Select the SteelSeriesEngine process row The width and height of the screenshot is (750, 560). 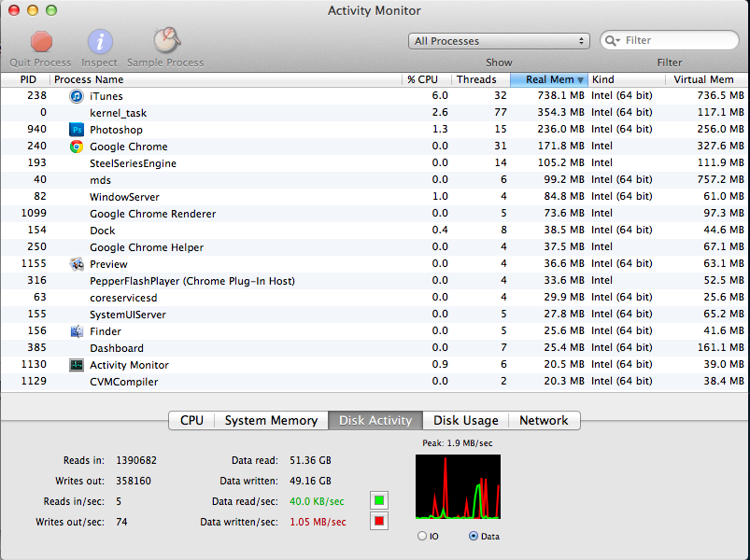pyautogui.click(x=375, y=163)
